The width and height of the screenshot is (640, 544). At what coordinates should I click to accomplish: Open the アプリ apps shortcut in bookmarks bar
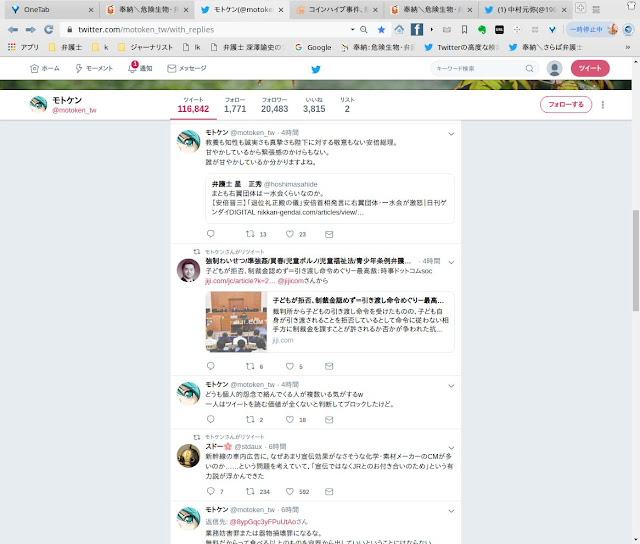(x=24, y=47)
